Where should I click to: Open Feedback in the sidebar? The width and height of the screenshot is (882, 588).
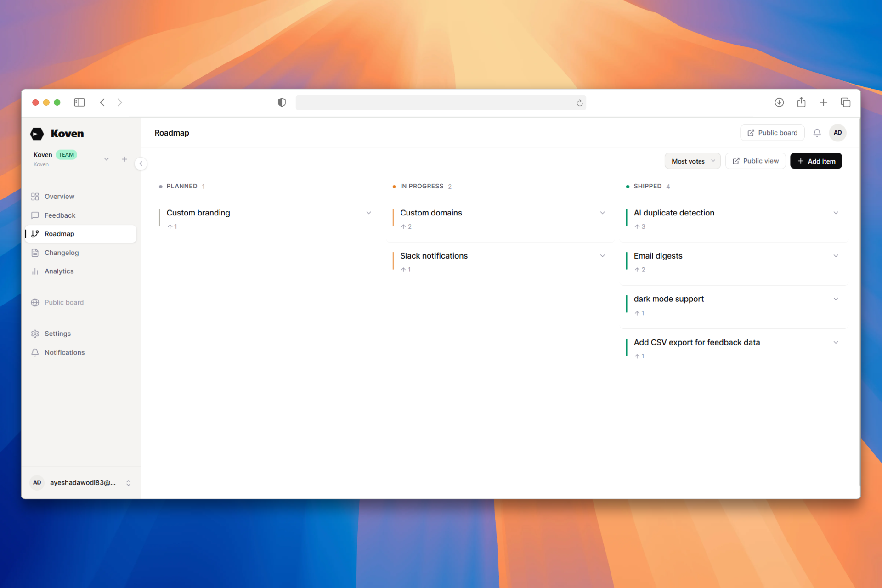(x=81, y=215)
